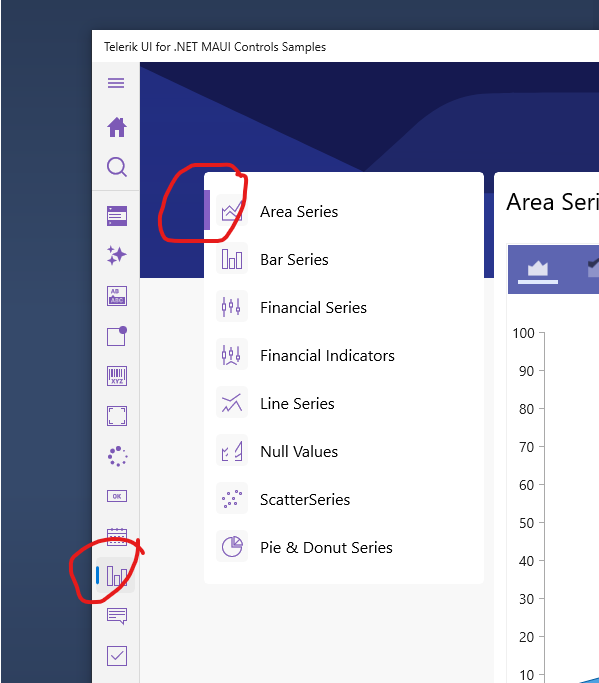Select the calendar icon in sidebar

pyautogui.click(x=117, y=537)
